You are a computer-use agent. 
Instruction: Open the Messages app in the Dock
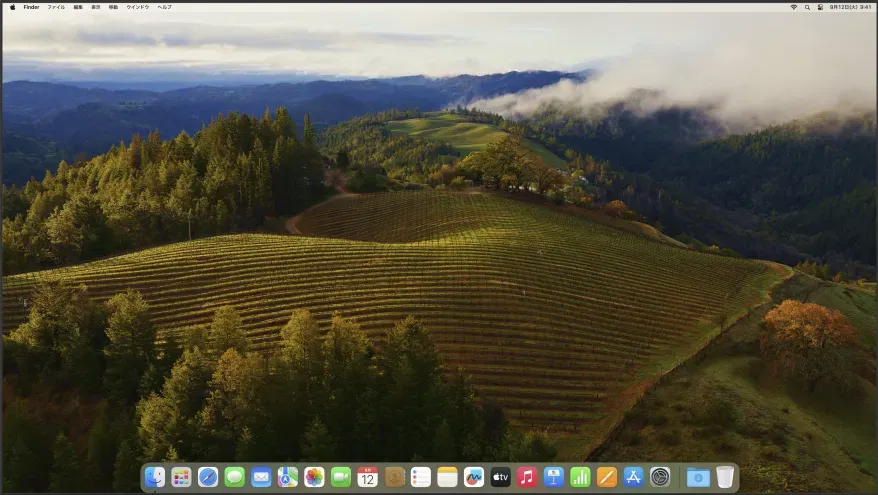click(x=234, y=477)
